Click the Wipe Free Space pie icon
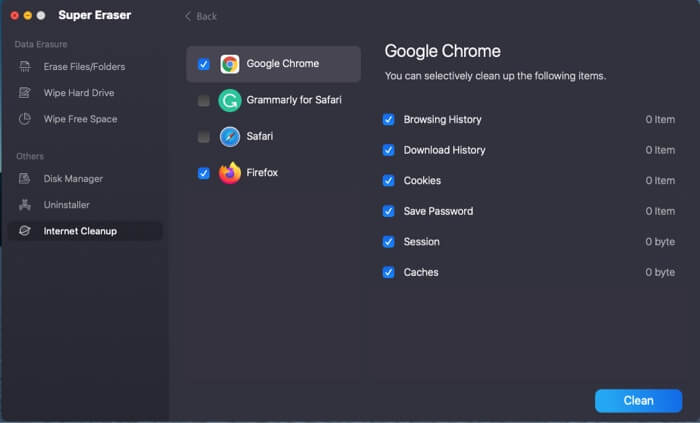 (25, 119)
